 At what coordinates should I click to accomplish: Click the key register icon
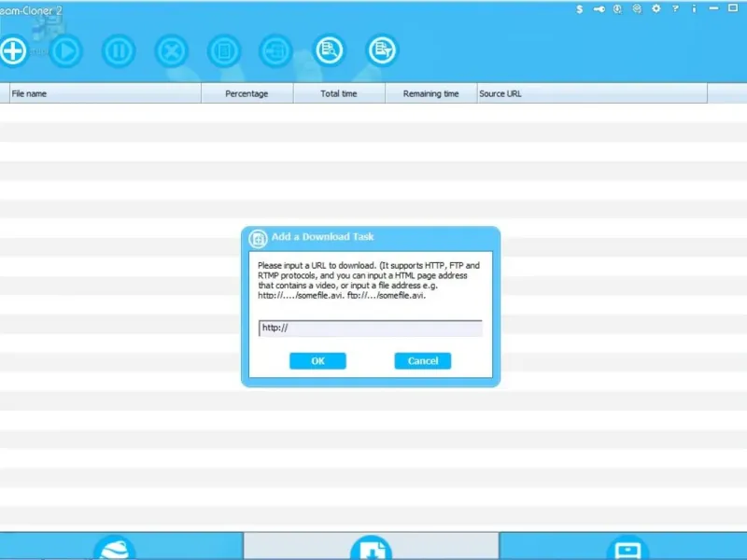click(x=599, y=9)
